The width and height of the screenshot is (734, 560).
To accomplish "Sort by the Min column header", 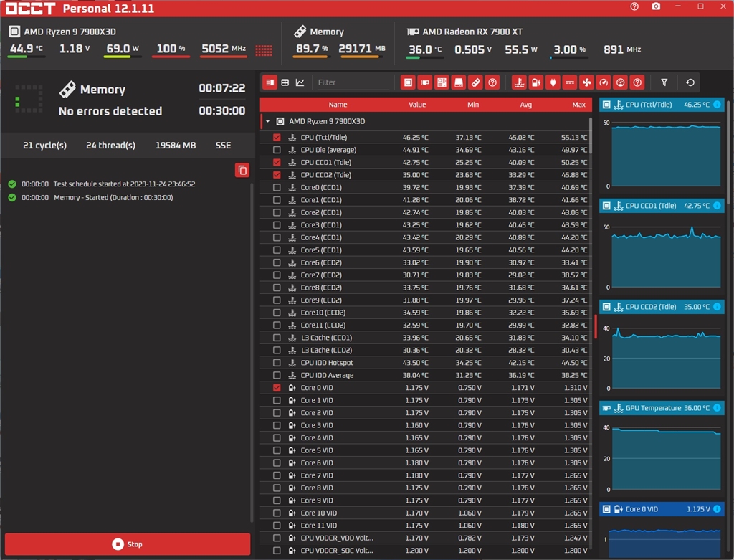I will pos(473,105).
